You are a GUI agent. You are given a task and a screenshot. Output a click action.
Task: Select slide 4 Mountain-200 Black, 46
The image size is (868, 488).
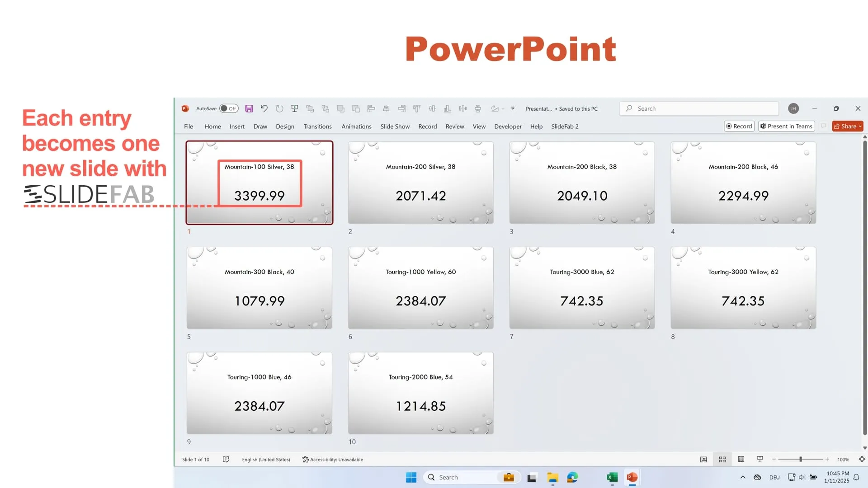743,183
